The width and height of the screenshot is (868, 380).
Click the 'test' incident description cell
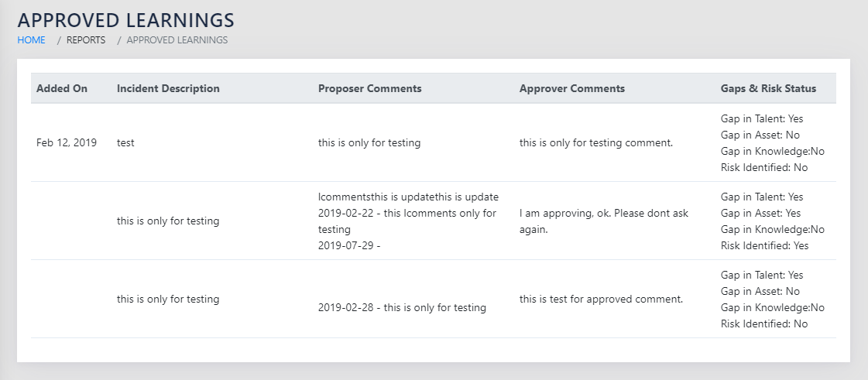[x=125, y=143]
